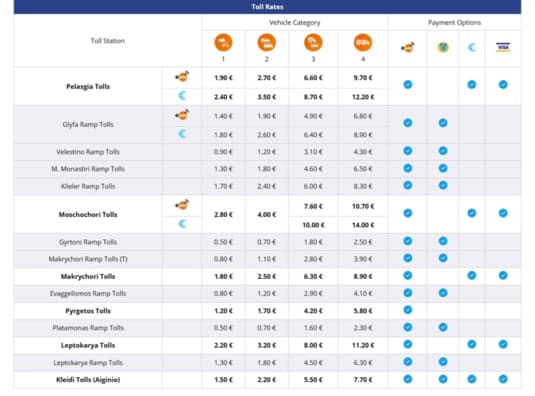Select the Moschochori Tolls station name
The image size is (535, 396).
click(x=88, y=215)
